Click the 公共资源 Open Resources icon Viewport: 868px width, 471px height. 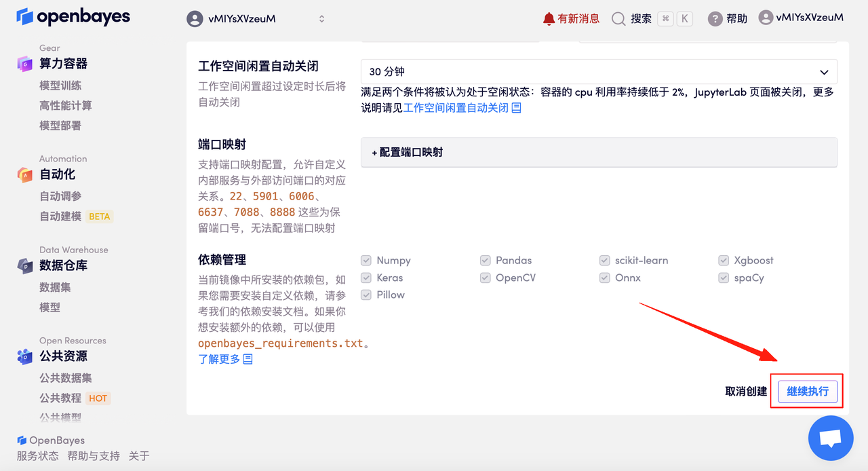click(x=25, y=356)
